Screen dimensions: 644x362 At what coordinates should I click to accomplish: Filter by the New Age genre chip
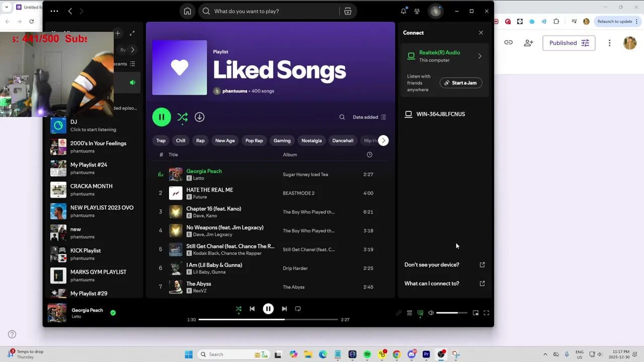[x=225, y=141]
